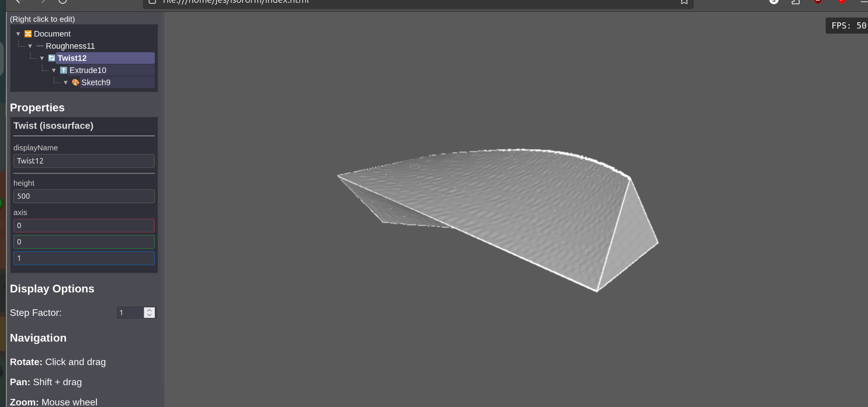Select the Extrude10 label in the tree

coord(88,70)
